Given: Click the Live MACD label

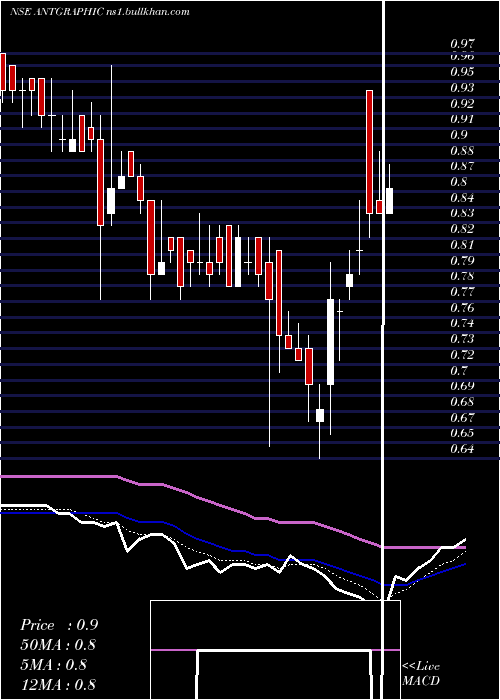Looking at the screenshot, I should click(421, 674).
